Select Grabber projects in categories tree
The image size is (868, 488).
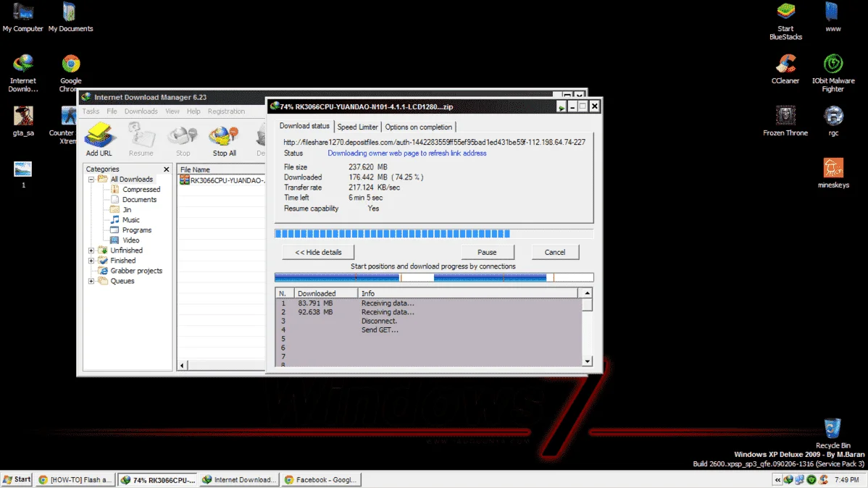click(136, 271)
